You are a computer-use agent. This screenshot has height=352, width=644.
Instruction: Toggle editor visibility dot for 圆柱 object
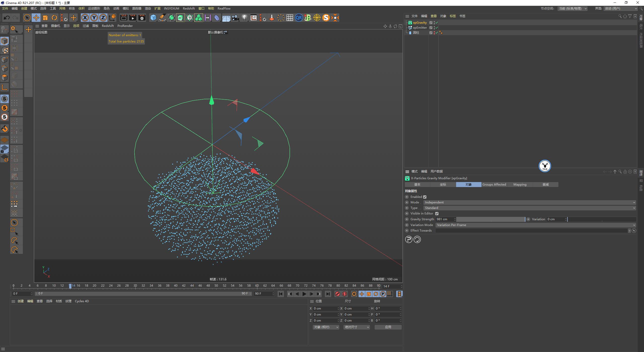[434, 32]
